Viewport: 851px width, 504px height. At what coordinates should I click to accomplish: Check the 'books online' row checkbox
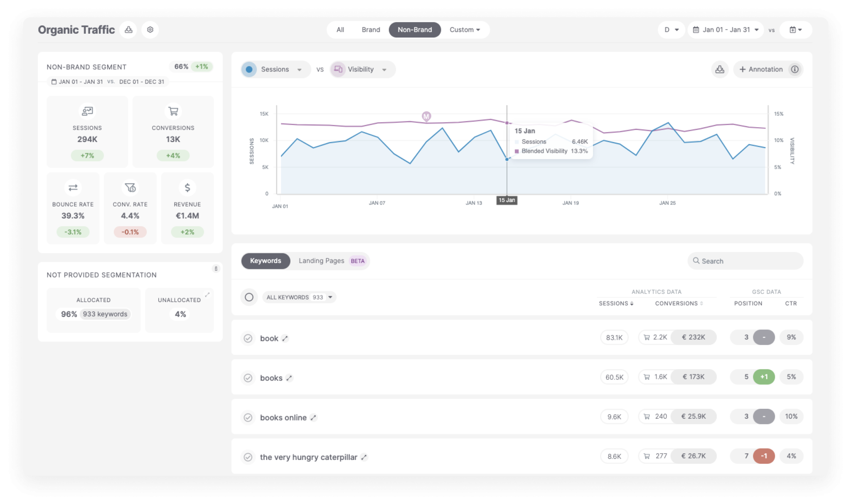tap(248, 418)
